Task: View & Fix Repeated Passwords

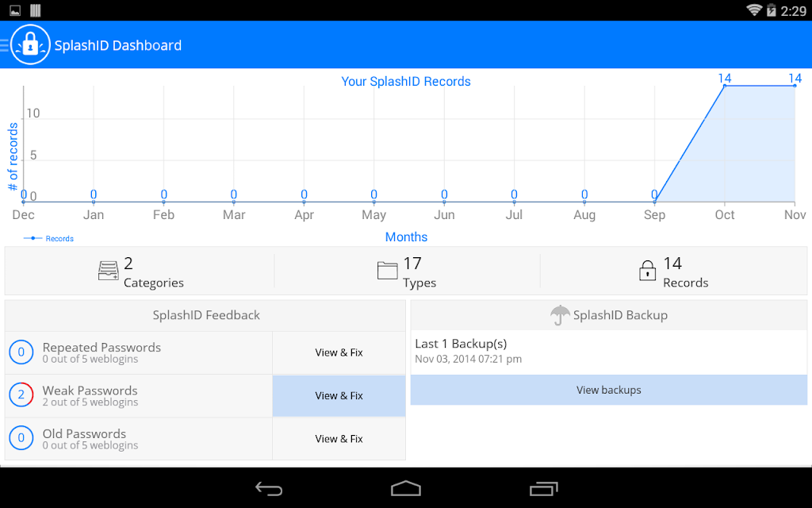Action: pos(339,352)
